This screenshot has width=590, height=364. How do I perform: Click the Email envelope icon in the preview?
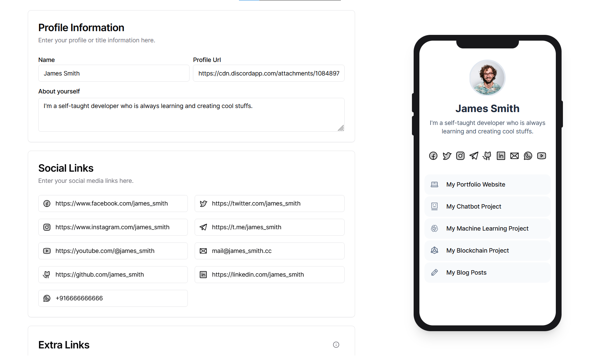tap(515, 156)
